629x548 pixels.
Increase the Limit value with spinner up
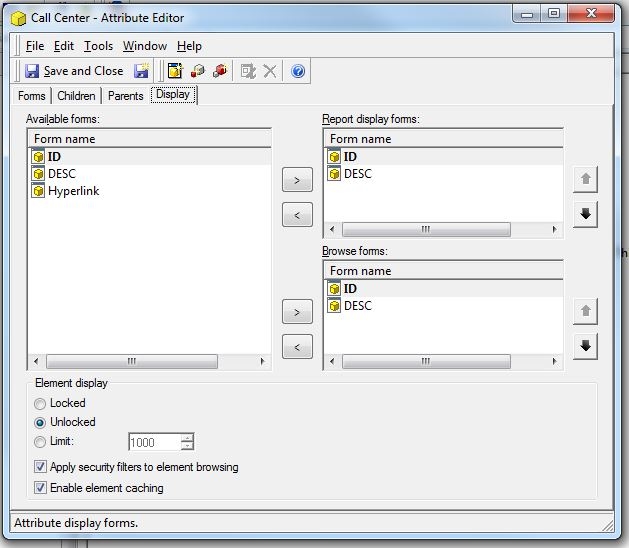click(x=187, y=437)
